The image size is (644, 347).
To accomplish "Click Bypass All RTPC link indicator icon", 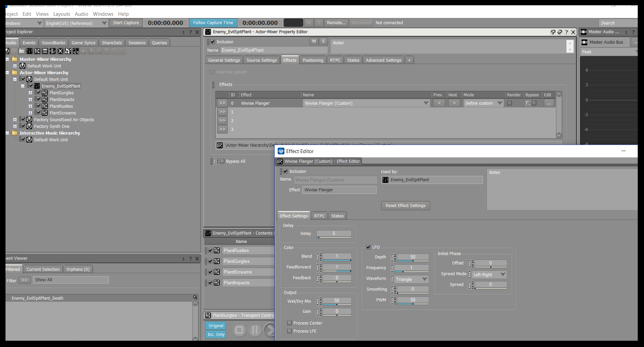I will point(215,161).
